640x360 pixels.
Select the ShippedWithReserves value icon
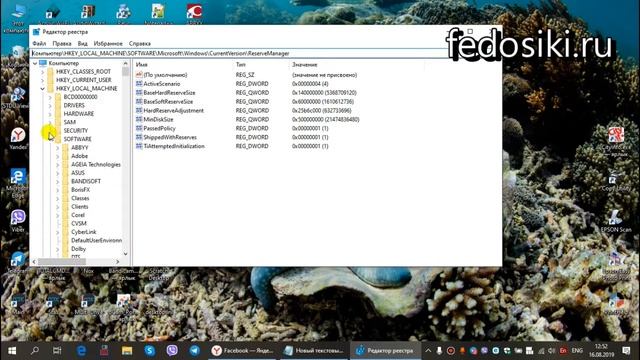pyautogui.click(x=139, y=137)
